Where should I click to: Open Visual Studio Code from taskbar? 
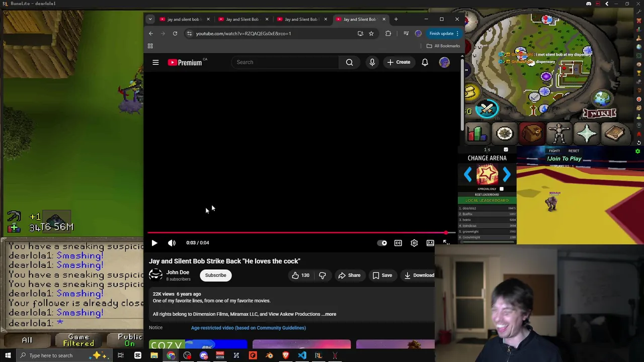(302, 355)
